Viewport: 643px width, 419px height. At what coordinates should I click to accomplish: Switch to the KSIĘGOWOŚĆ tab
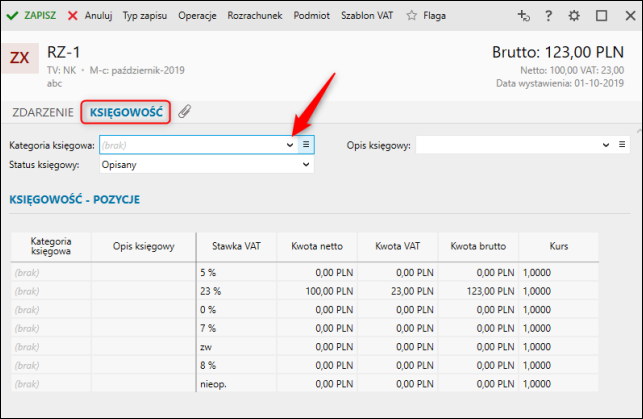(126, 112)
